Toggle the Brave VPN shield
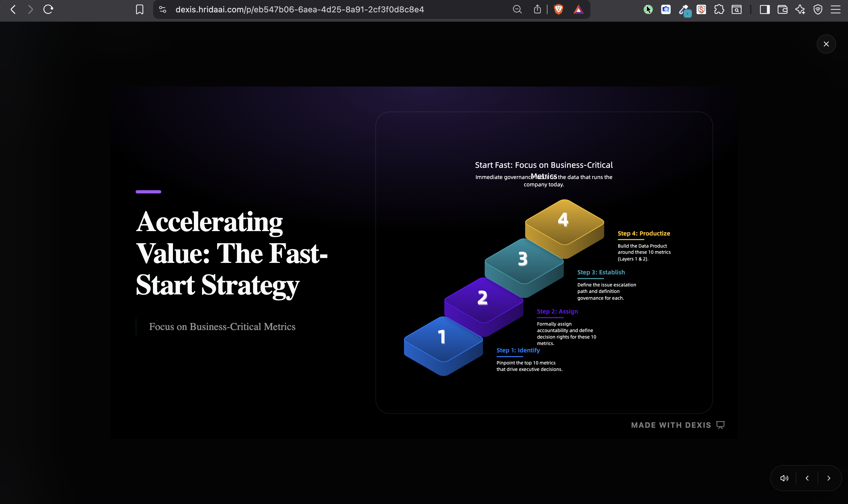 point(818,9)
